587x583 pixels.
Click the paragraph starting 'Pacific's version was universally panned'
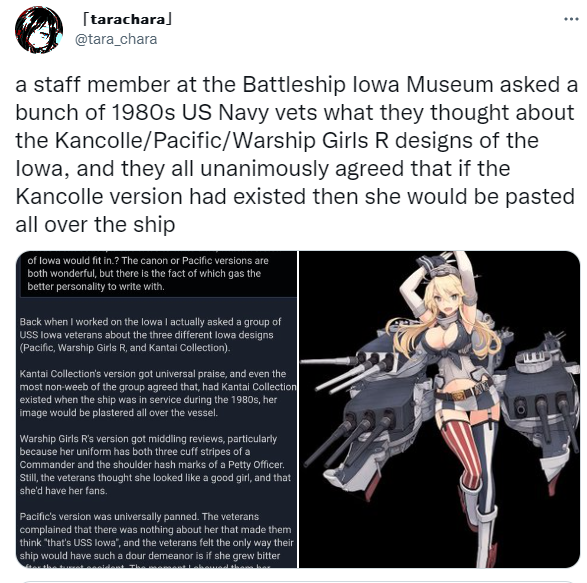point(156,536)
